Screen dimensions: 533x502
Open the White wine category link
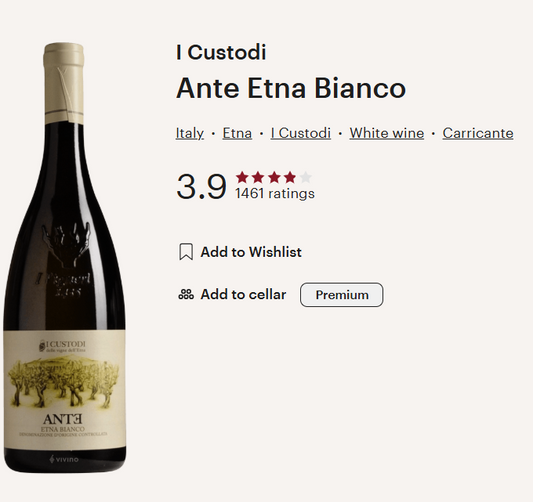pyautogui.click(x=386, y=133)
